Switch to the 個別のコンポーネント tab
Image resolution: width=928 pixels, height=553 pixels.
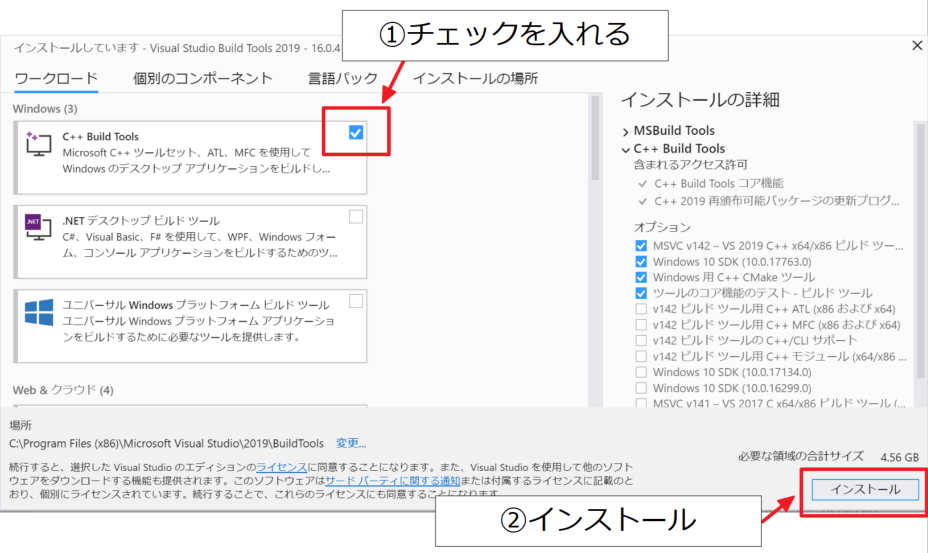point(203,78)
